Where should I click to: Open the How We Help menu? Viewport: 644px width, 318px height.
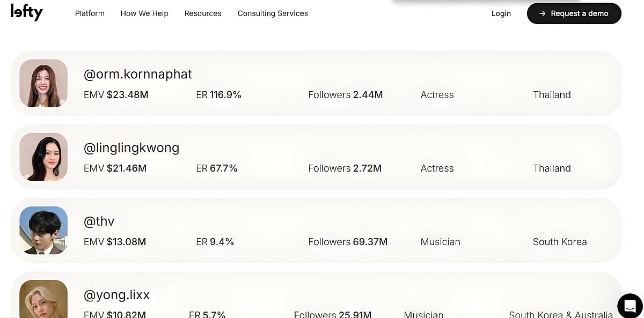pos(144,13)
